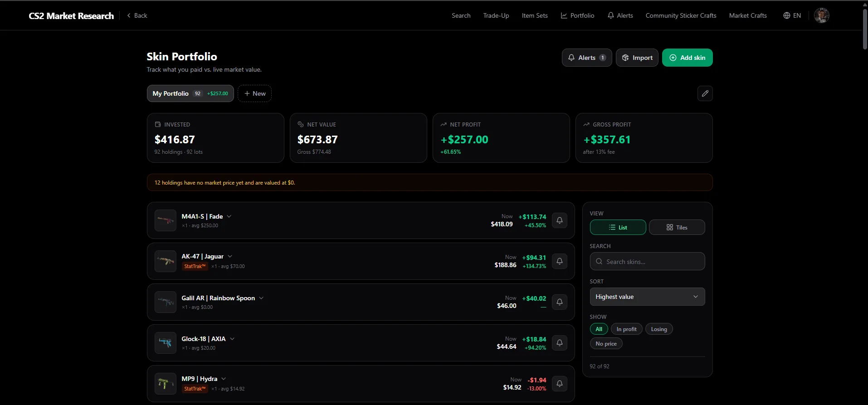
Task: Expand Galil AR Rainbow Spoon chevron
Action: pyautogui.click(x=261, y=298)
